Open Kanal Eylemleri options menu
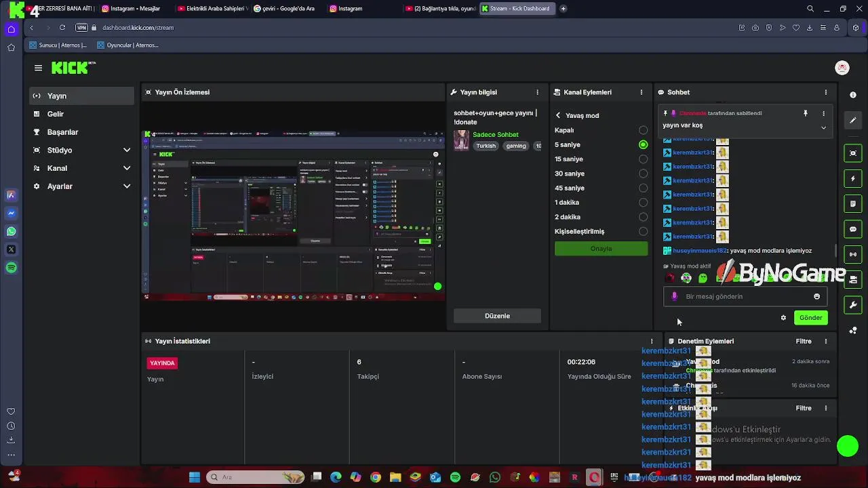This screenshot has height=488, width=868. tap(642, 92)
